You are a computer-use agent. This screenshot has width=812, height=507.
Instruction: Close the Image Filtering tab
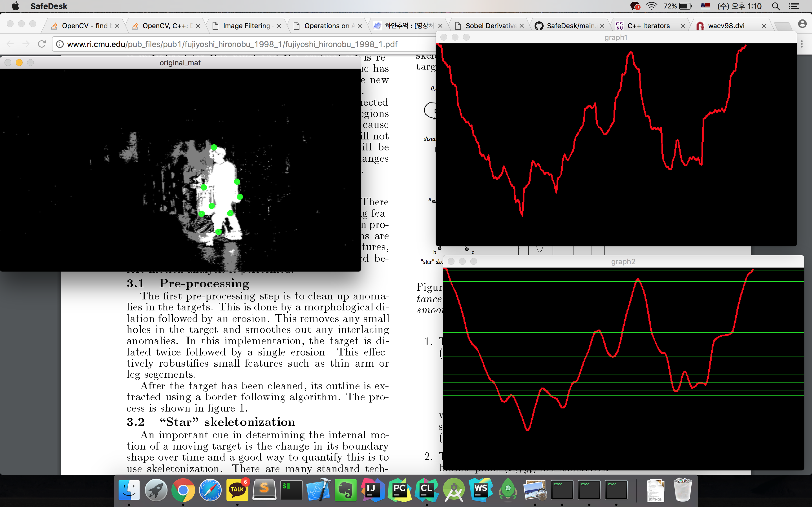click(279, 26)
